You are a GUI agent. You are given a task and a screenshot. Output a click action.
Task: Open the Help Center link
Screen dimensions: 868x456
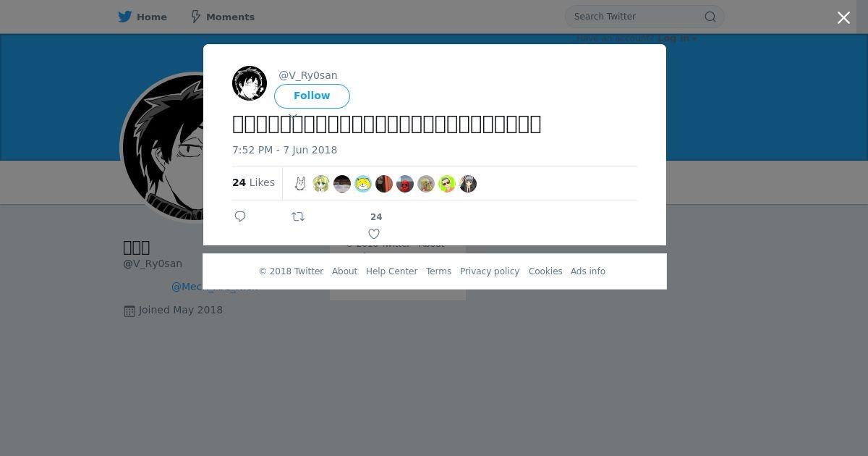tap(391, 271)
